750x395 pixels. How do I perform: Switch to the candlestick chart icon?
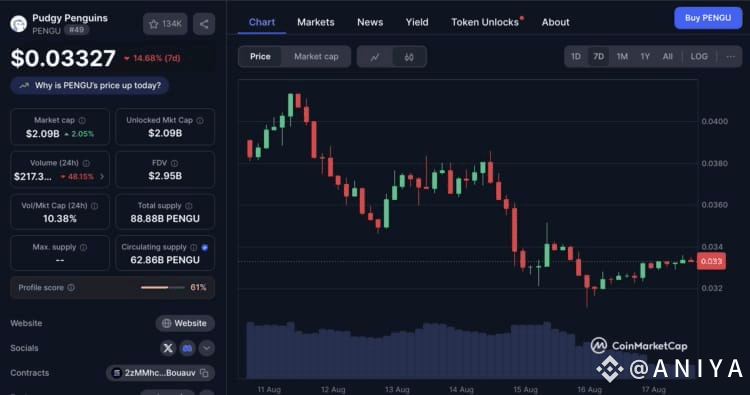click(409, 57)
